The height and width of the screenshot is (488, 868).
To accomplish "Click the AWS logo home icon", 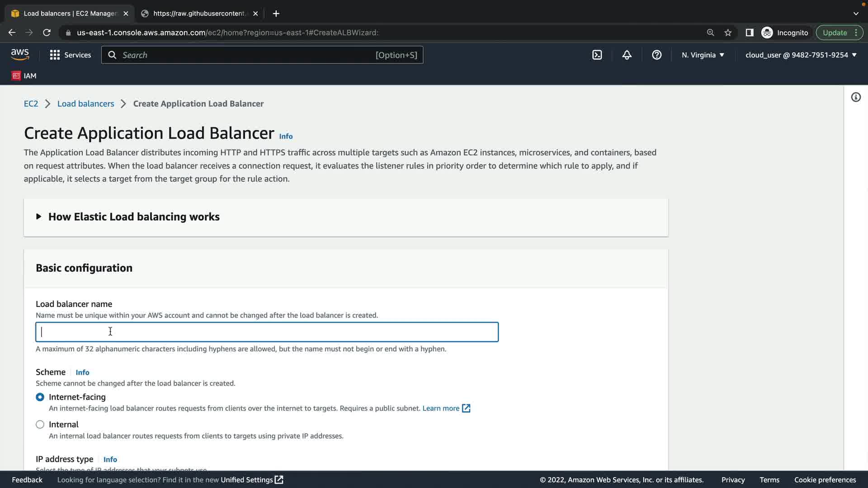I will [x=20, y=55].
